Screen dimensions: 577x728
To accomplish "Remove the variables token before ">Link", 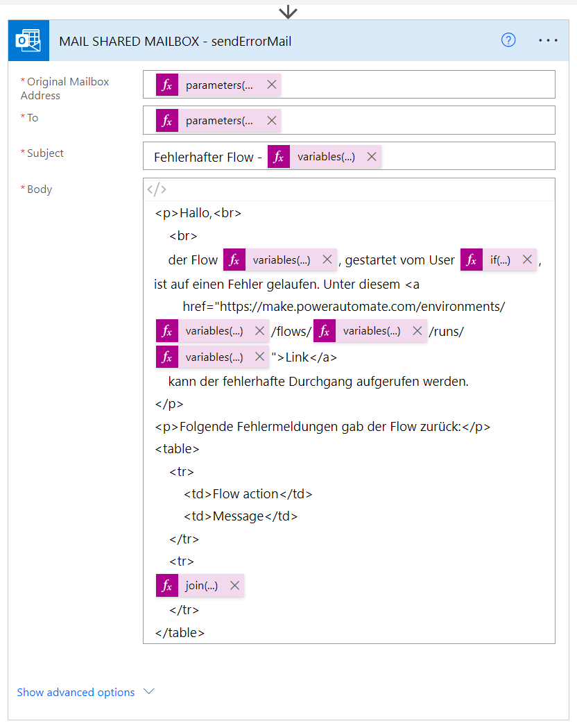I will tap(259, 357).
